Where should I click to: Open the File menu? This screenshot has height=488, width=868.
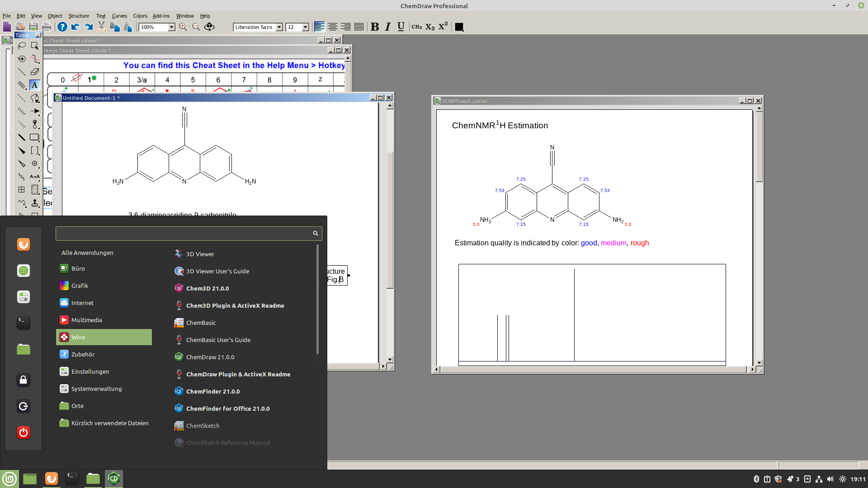(7, 16)
